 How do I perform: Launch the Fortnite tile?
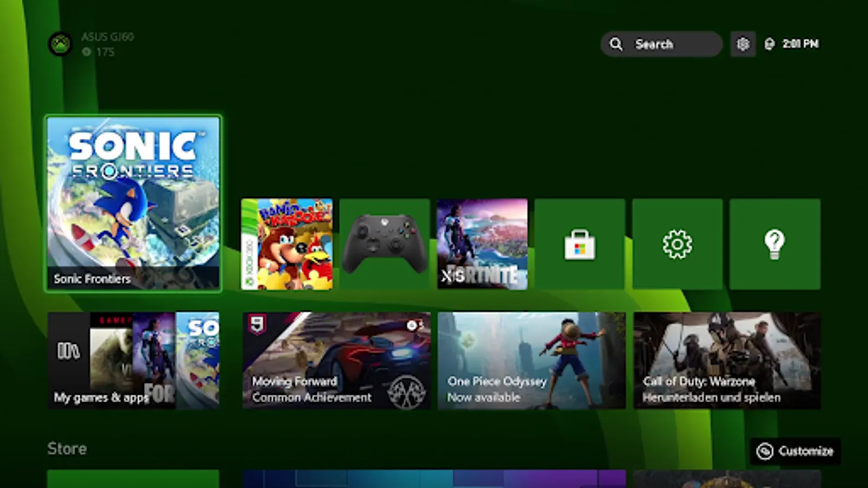pos(482,244)
